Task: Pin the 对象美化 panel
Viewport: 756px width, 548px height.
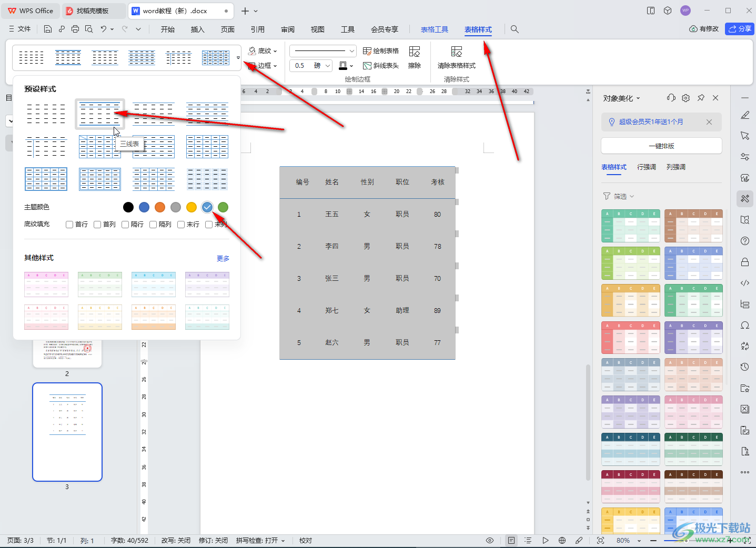Action: (x=701, y=98)
